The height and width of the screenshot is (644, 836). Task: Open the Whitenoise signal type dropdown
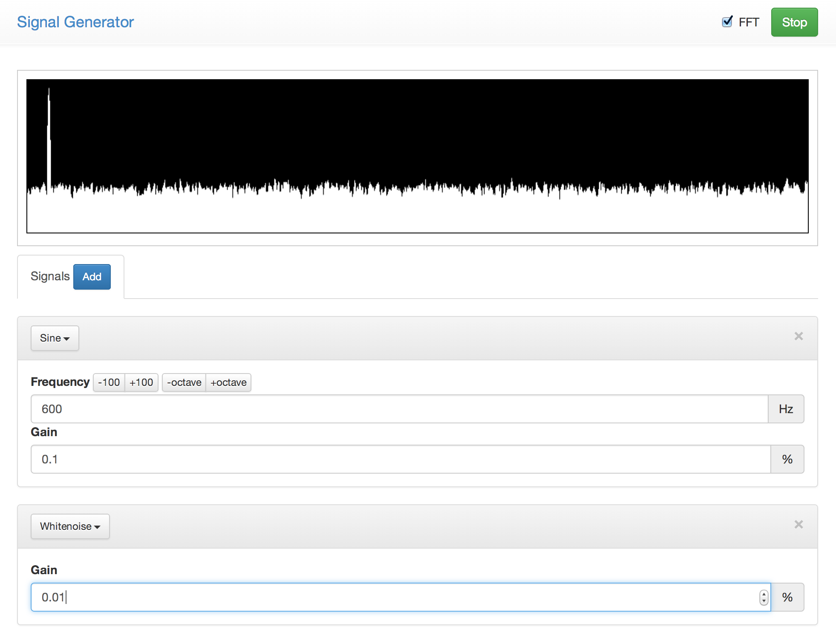point(70,526)
